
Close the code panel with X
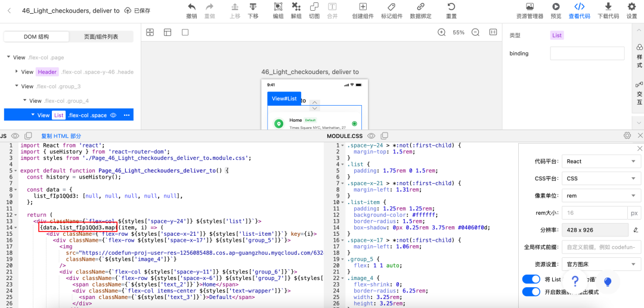(x=640, y=135)
